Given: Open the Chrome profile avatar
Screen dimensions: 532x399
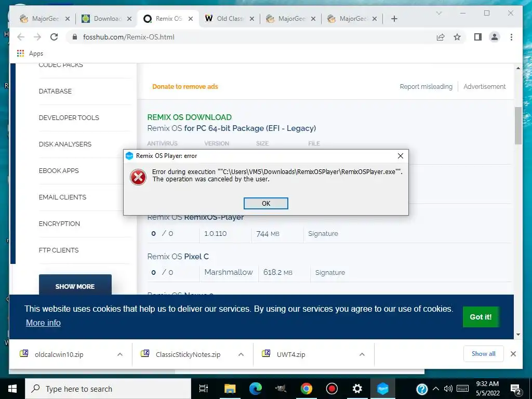Looking at the screenshot, I should [495, 37].
